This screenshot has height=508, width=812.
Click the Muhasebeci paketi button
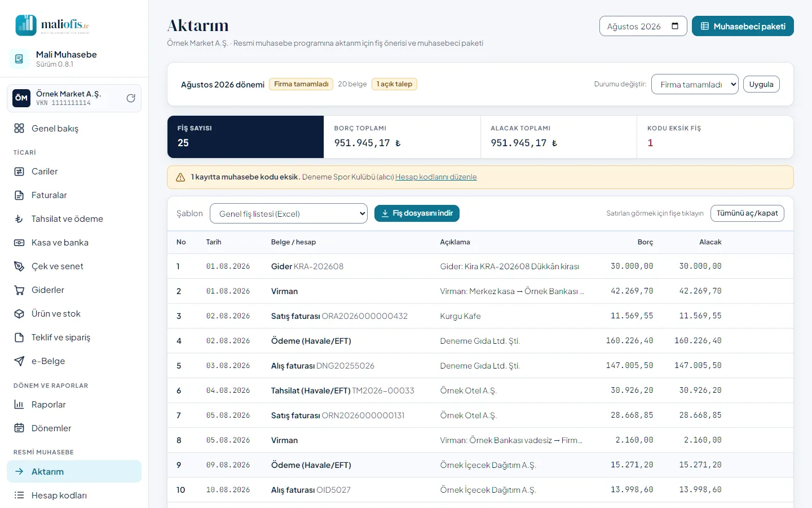743,26
